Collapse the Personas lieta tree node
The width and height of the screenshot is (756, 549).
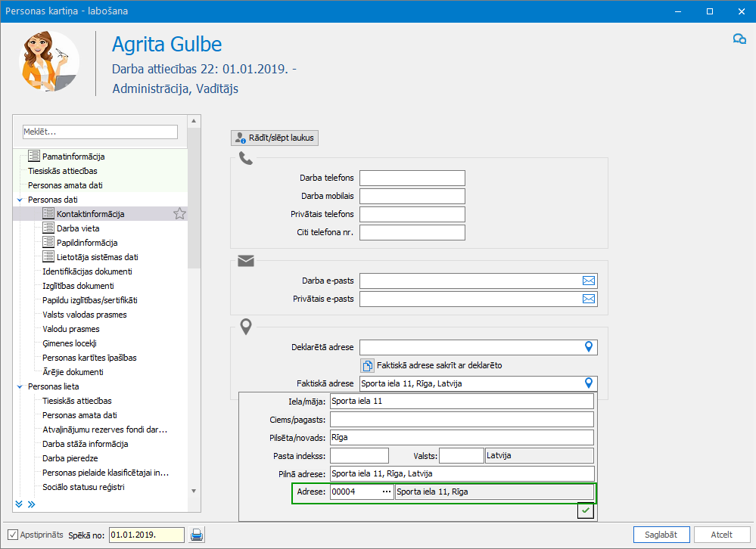(20, 386)
